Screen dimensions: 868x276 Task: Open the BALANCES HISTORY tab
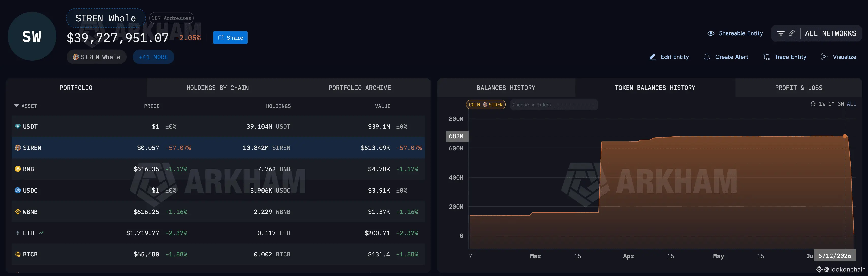506,88
